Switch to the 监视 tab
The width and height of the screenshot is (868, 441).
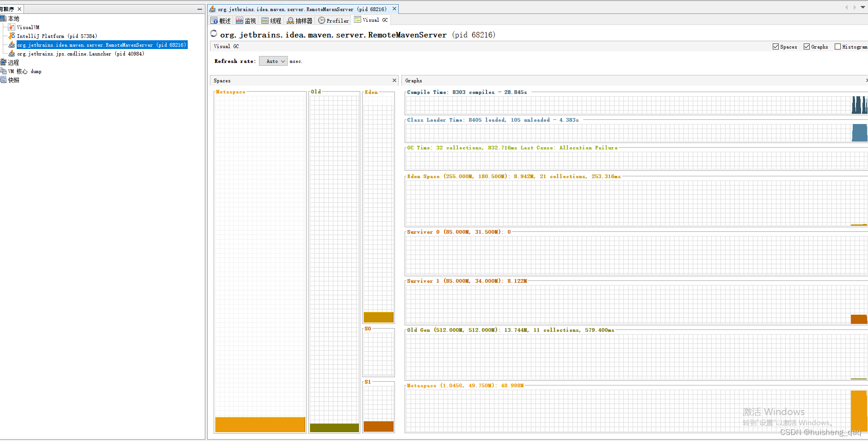click(246, 20)
